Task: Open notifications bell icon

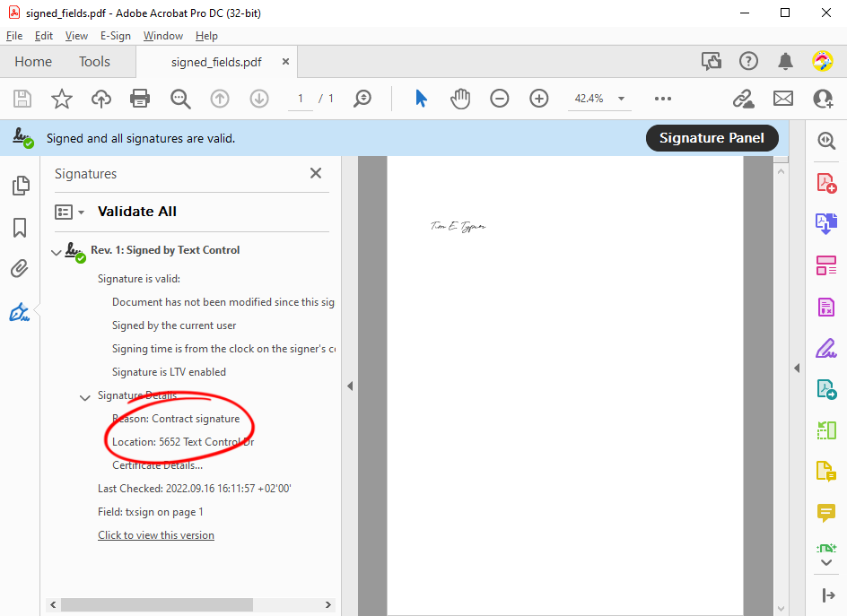Action: pyautogui.click(x=785, y=61)
